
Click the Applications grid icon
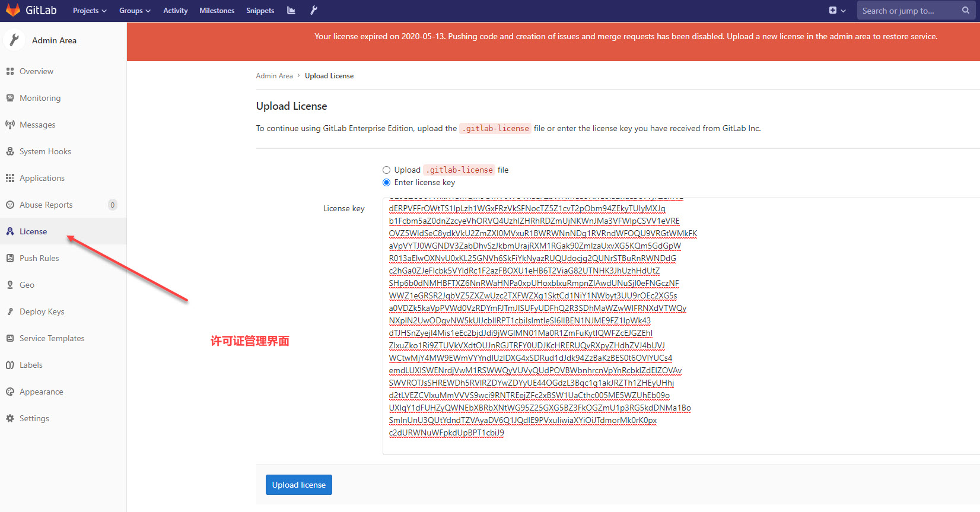(10, 178)
